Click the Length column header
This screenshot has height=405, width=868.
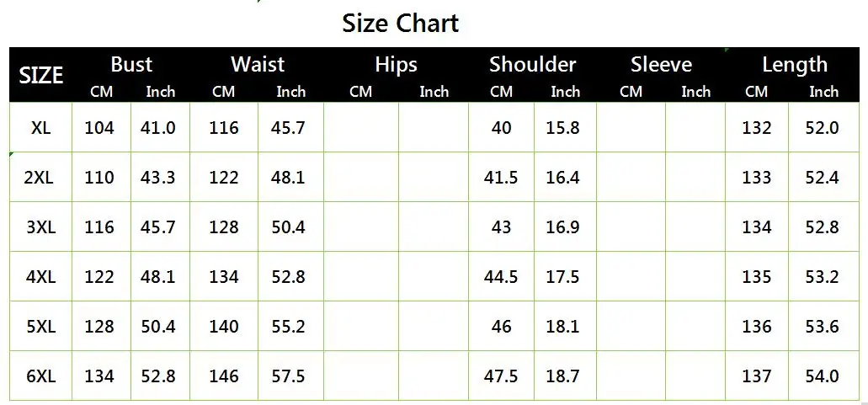795,66
